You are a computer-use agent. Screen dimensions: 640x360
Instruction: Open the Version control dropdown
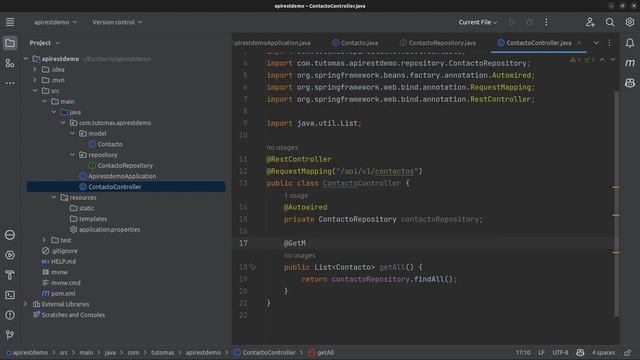click(117, 22)
